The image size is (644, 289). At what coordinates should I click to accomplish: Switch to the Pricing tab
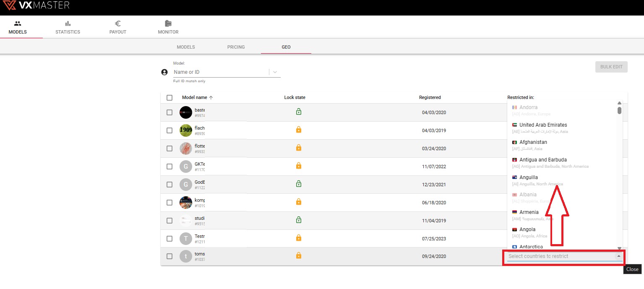236,47
